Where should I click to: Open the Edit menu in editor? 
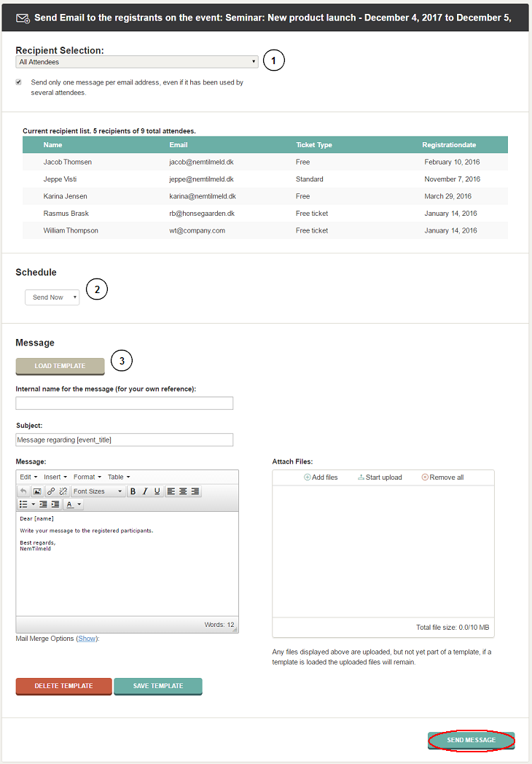click(x=28, y=477)
